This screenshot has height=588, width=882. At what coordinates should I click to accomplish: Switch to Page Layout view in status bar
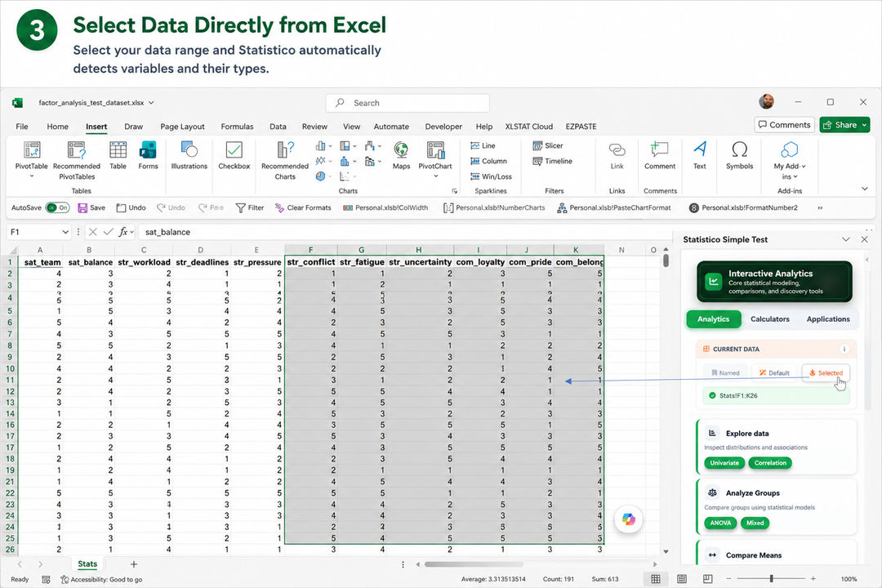point(682,578)
